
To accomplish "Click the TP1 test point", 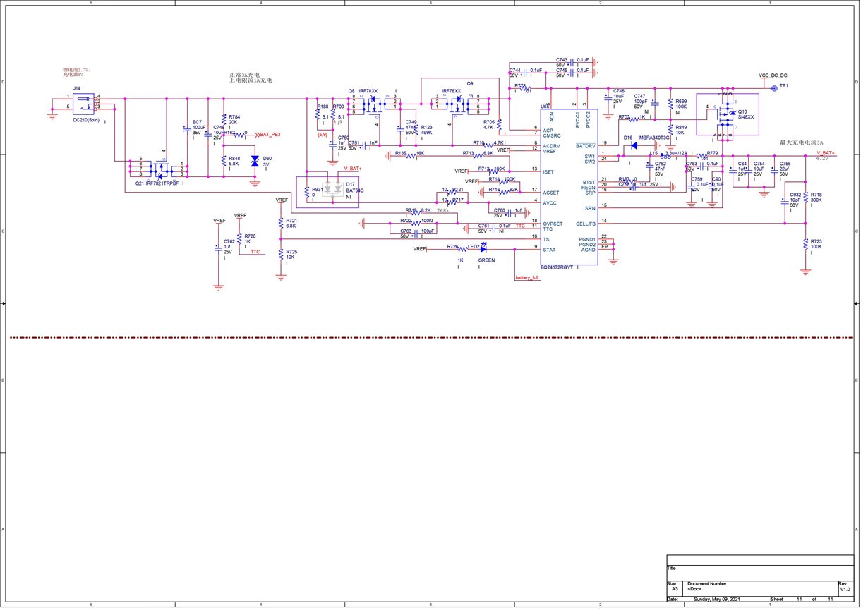I will click(773, 87).
